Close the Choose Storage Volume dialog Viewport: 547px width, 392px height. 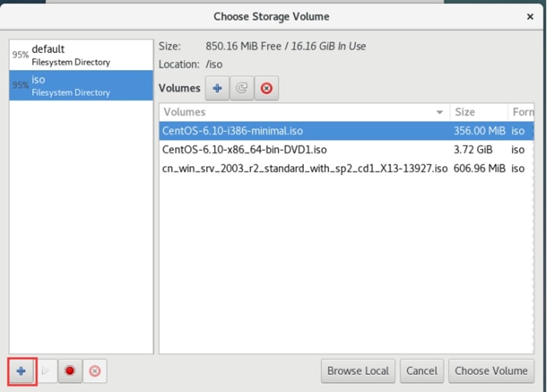tap(530, 16)
